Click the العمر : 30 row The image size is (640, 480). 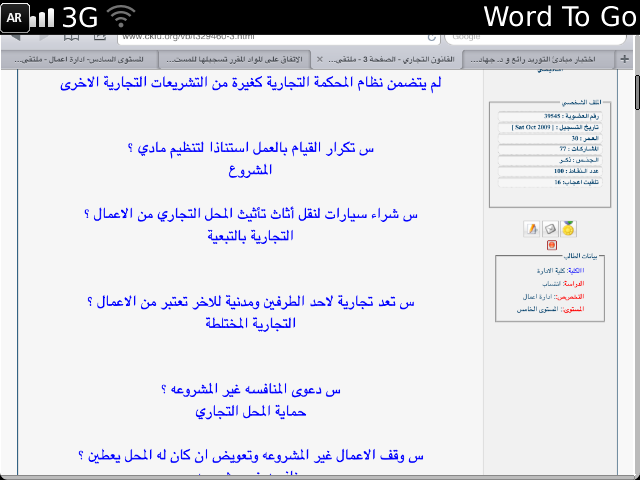pyautogui.click(x=550, y=138)
